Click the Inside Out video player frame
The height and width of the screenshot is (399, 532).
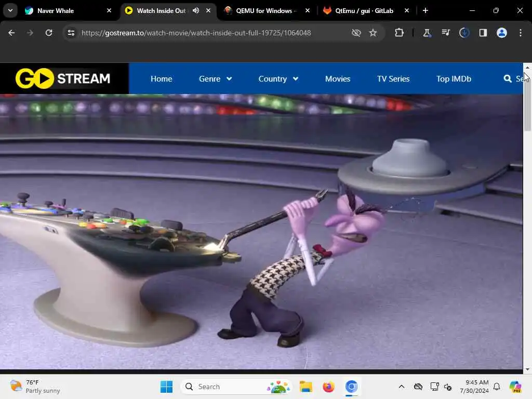coord(261,232)
